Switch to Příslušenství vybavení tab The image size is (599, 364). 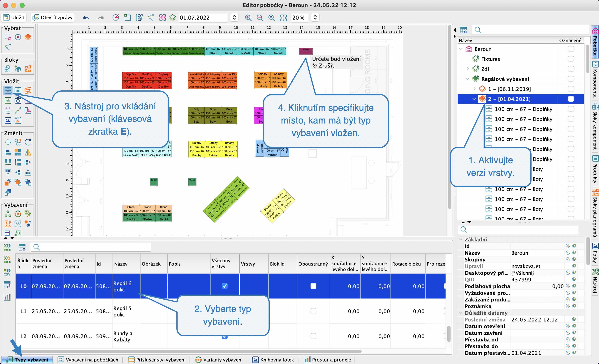pos(157,360)
